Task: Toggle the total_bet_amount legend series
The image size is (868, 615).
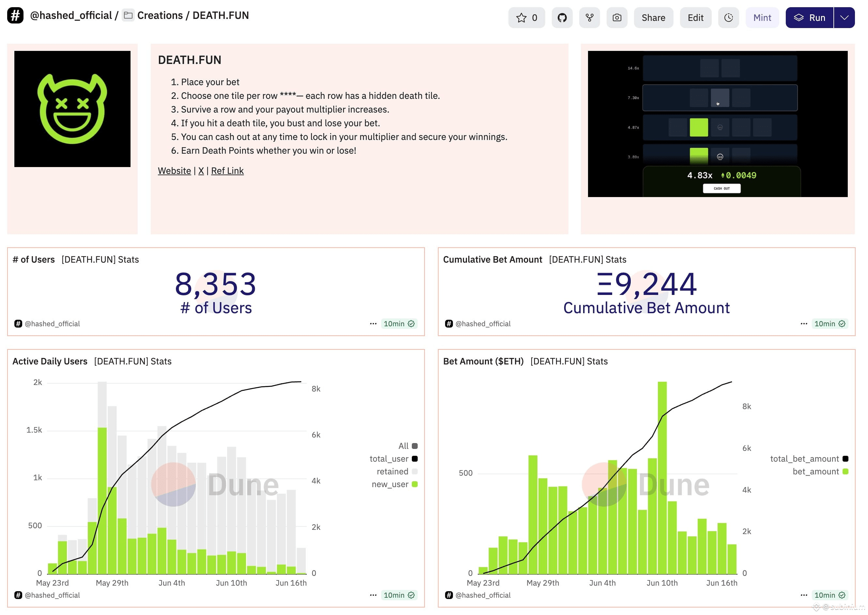Action: (x=809, y=459)
